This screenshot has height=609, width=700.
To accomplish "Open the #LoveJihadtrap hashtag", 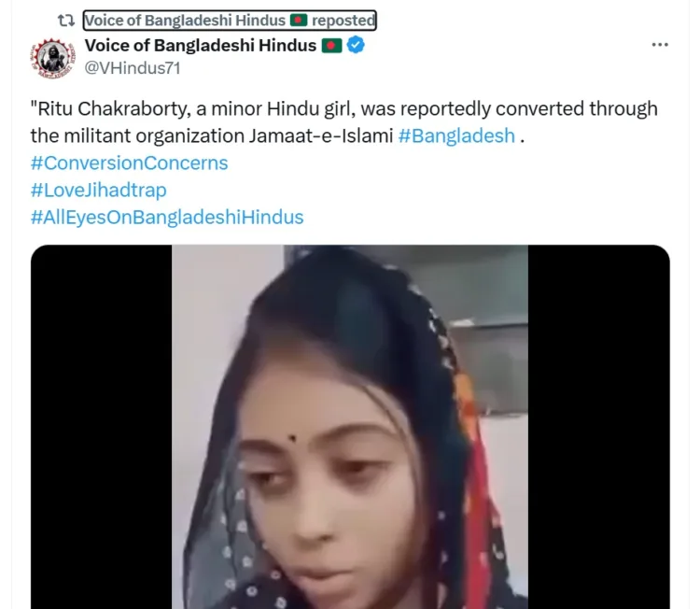I will (99, 191).
